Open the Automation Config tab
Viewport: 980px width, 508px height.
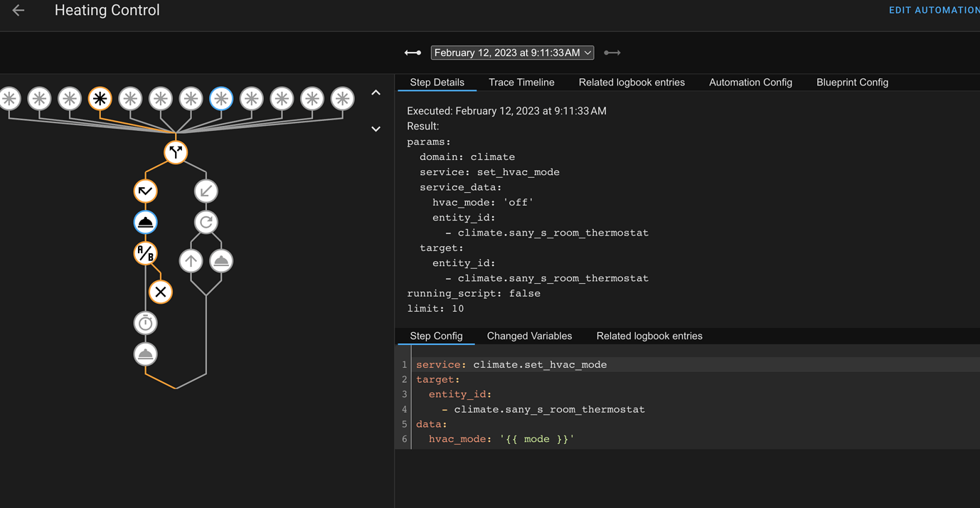coord(750,83)
